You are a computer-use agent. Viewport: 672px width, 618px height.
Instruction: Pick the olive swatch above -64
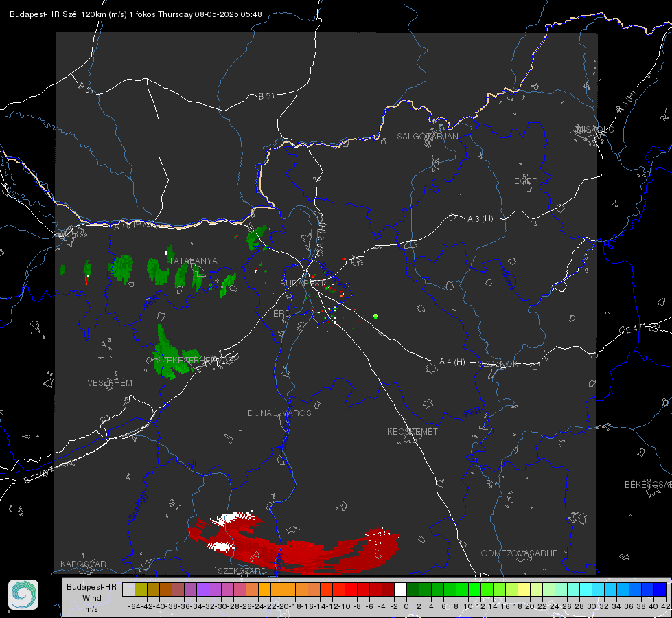point(141,590)
